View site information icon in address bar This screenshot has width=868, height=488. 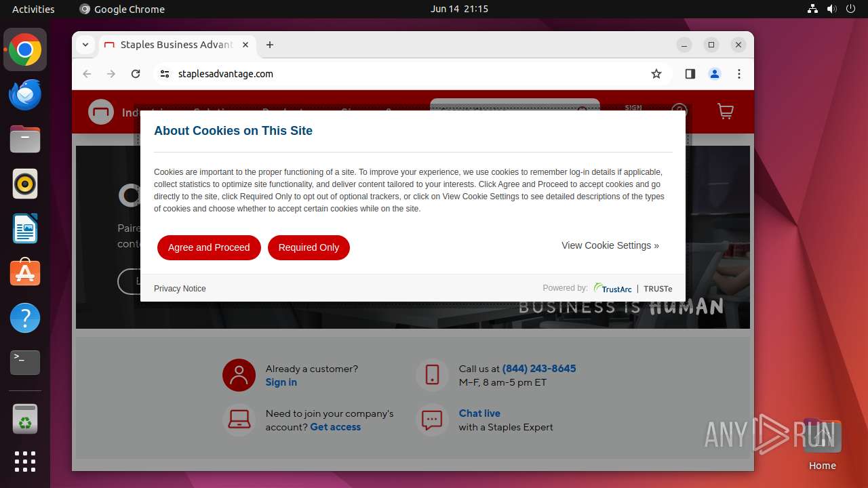pyautogui.click(x=165, y=74)
